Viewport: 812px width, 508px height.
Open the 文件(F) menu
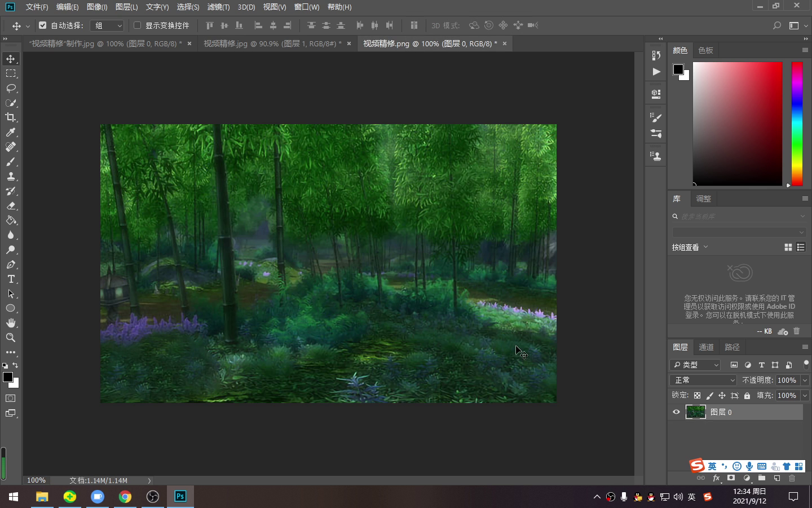(37, 7)
